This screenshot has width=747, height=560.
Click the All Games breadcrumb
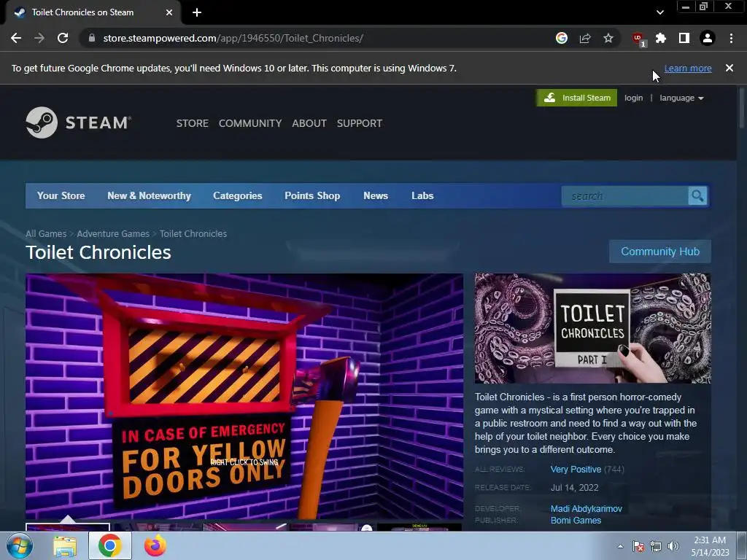46,234
